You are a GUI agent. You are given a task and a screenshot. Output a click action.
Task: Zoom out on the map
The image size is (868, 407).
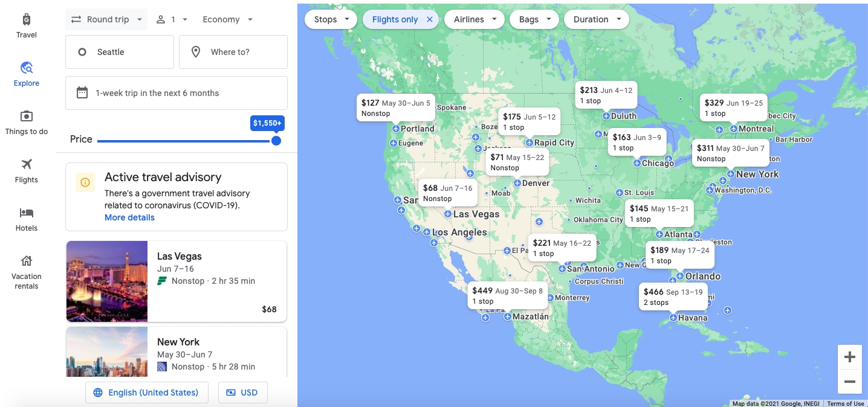pos(849,382)
